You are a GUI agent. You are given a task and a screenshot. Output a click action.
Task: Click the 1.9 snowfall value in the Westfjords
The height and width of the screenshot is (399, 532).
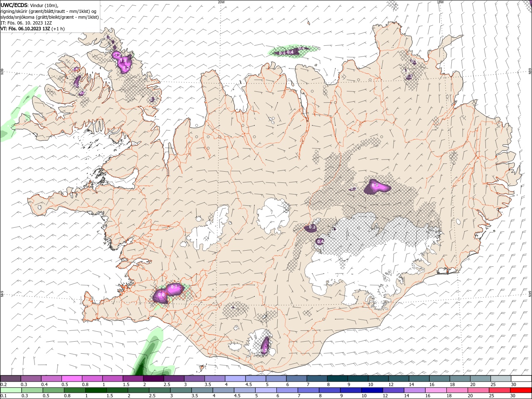123,61
